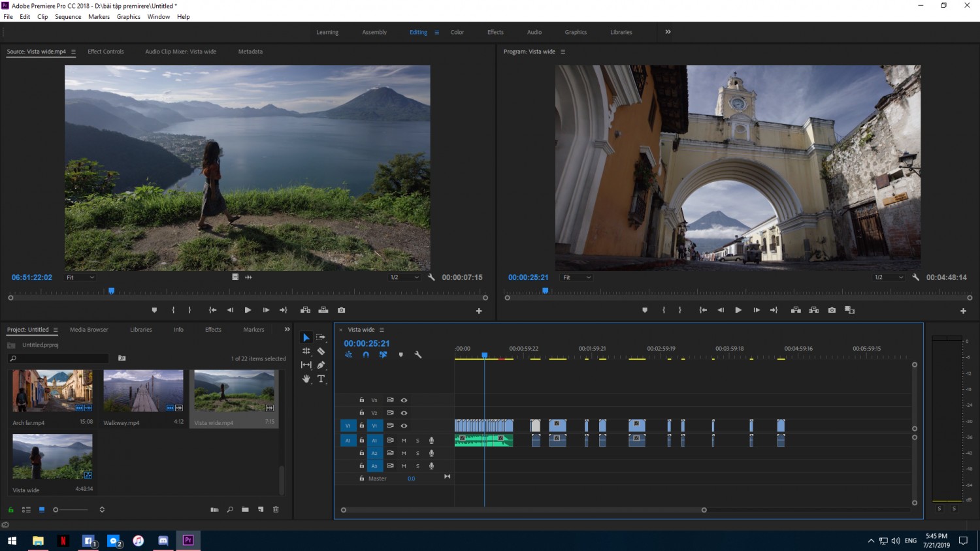Image resolution: width=980 pixels, height=551 pixels.
Task: Switch to the Color workspace
Action: (457, 32)
